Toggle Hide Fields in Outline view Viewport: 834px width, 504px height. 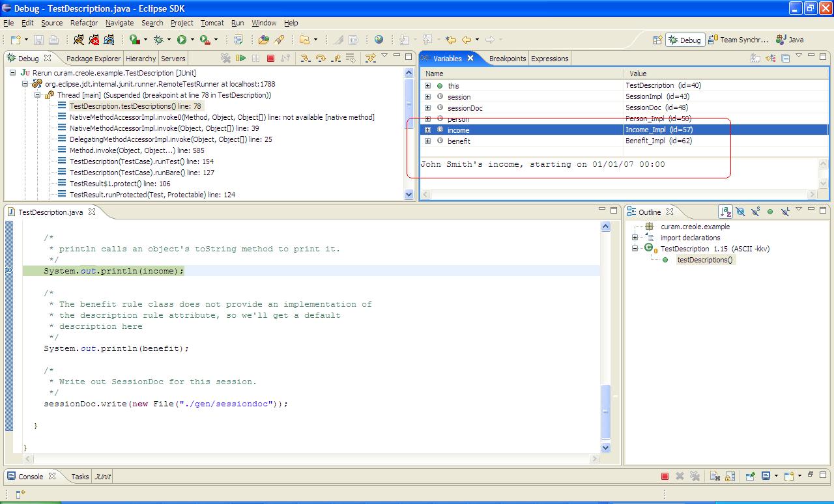pos(740,212)
